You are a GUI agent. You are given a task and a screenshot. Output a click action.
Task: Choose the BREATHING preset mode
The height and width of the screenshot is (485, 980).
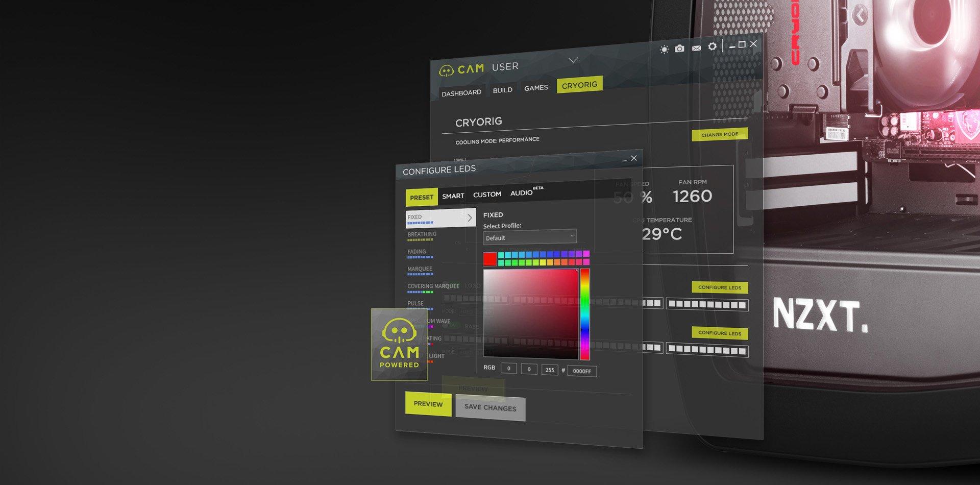pyautogui.click(x=422, y=236)
